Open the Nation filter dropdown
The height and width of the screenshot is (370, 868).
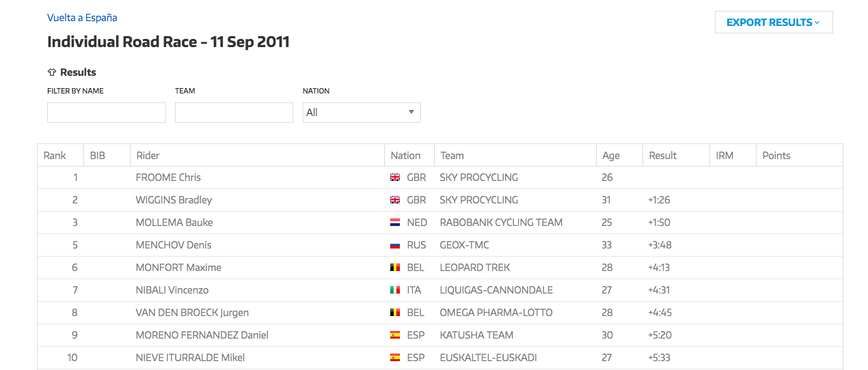[x=362, y=113]
